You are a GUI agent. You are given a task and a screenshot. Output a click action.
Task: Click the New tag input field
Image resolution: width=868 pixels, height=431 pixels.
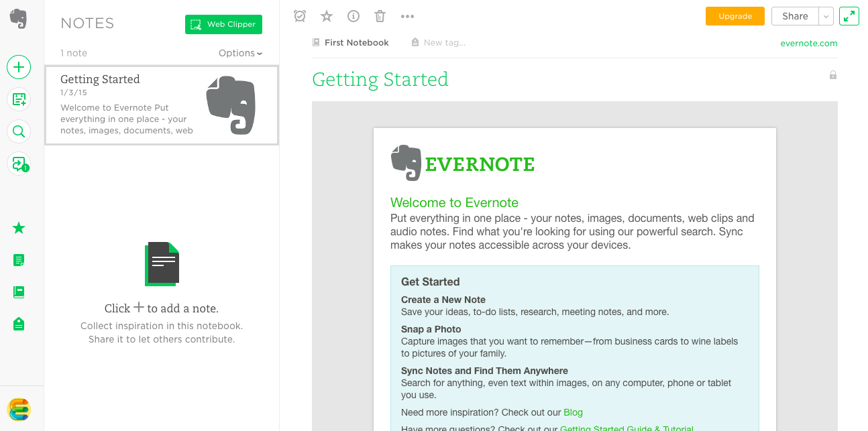pos(444,42)
